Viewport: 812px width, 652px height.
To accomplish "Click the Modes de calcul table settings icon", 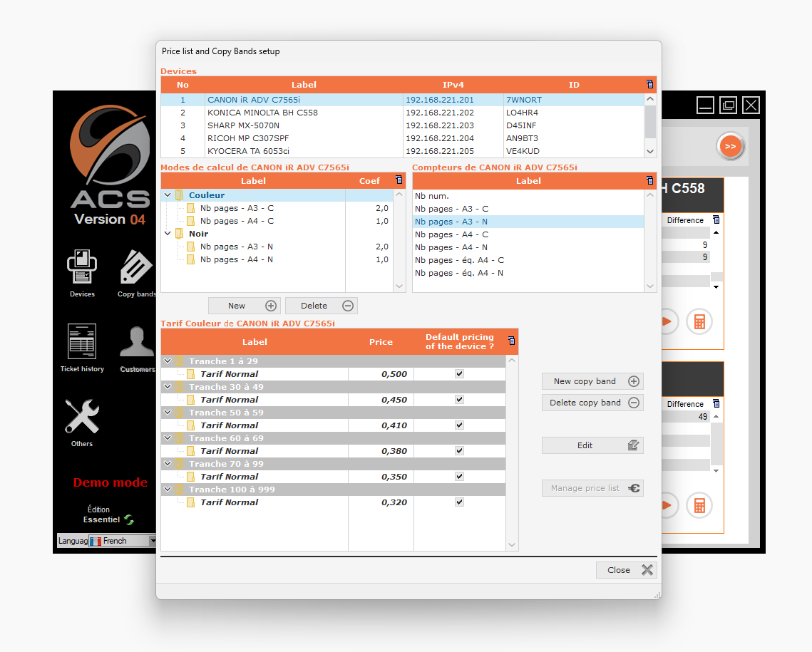I will [399, 180].
